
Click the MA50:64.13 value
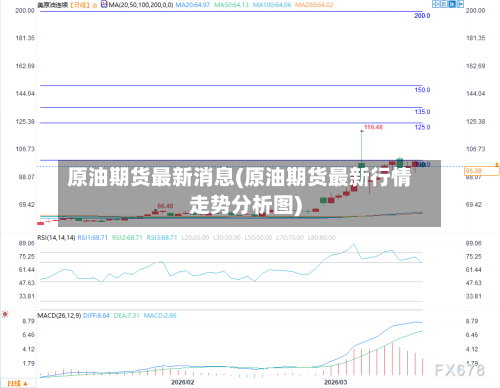tap(231, 5)
